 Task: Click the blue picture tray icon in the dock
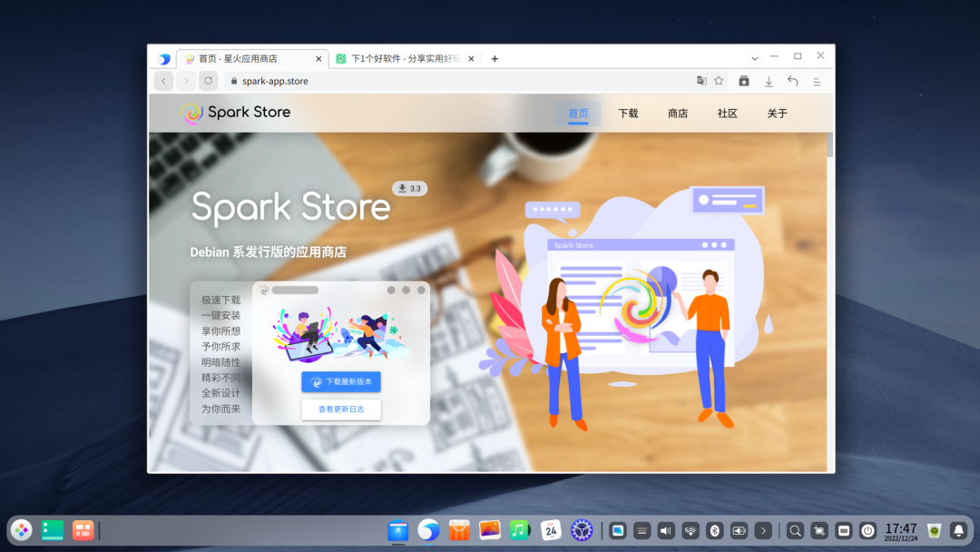[x=618, y=531]
